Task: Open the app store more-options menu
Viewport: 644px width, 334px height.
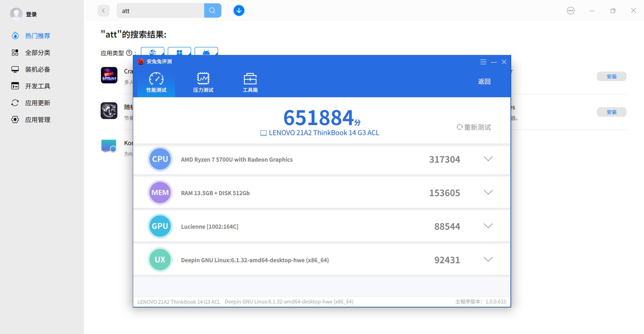Action: click(x=571, y=11)
